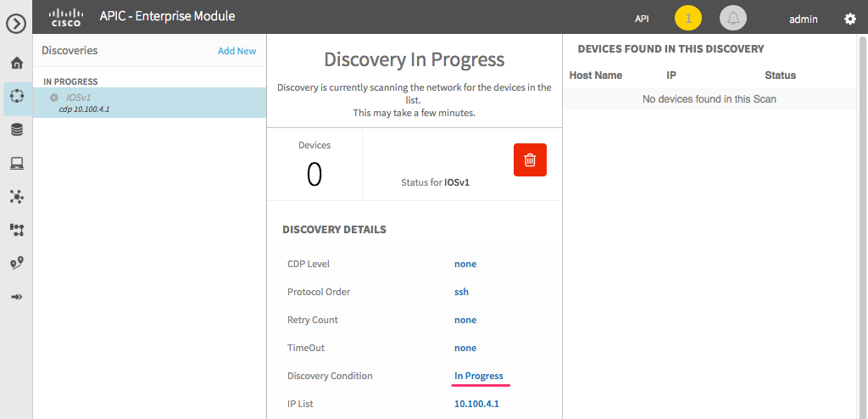Image resolution: width=868 pixels, height=419 pixels.
Task: Click the IN PROGRESS section label
Action: 70,81
